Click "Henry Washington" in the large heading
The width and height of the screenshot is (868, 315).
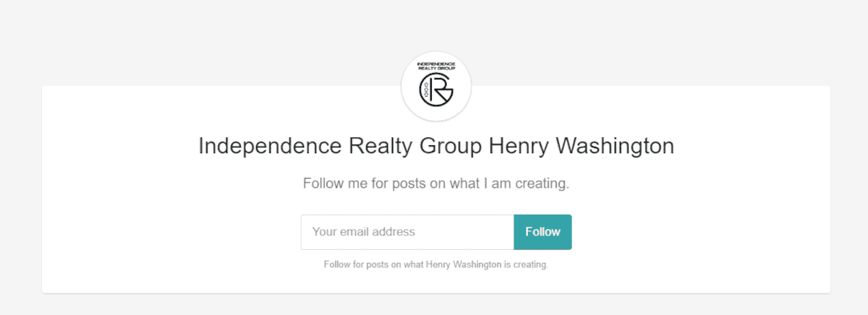coord(582,147)
